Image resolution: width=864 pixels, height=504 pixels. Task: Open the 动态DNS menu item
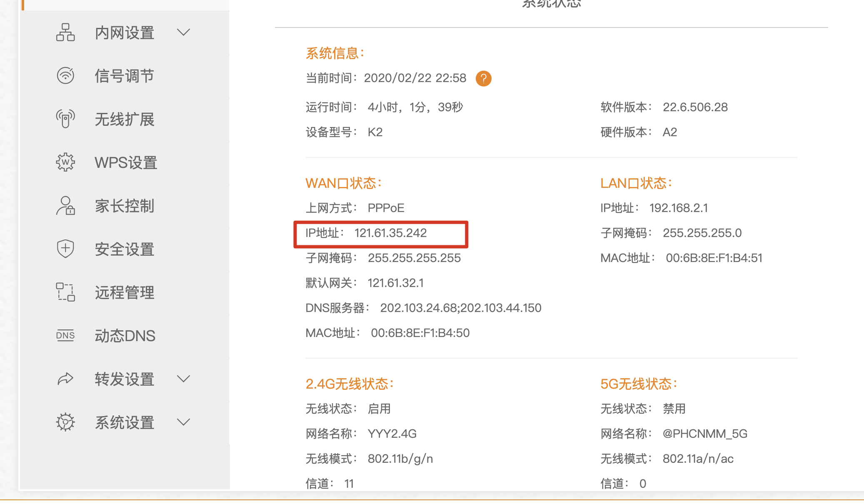coord(125,336)
